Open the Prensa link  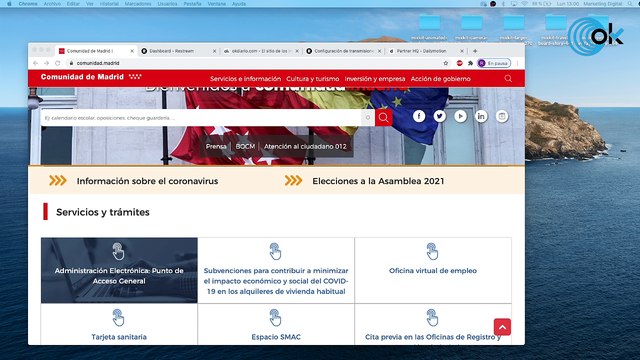[x=216, y=146]
